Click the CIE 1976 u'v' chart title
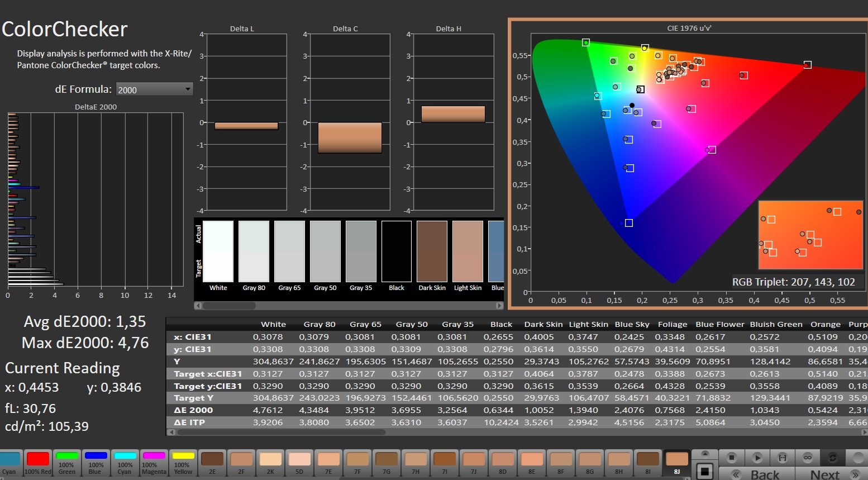Screen dimensions: 868x480 click(689, 28)
